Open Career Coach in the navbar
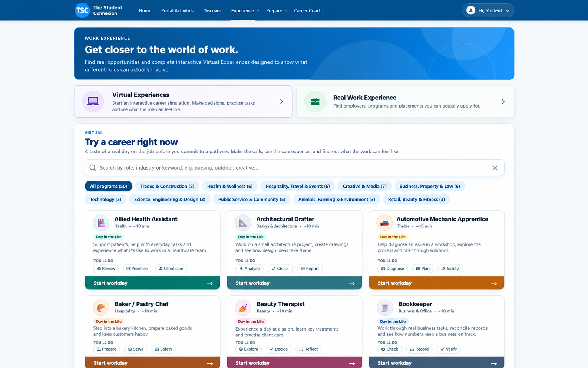588x368 pixels. point(308,10)
